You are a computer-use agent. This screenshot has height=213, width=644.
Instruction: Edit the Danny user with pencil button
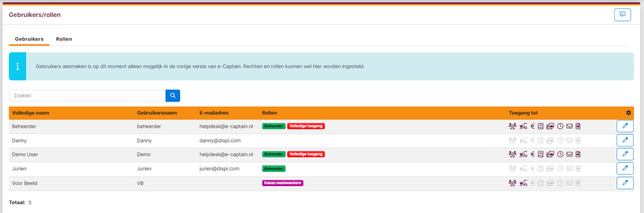coord(625,140)
